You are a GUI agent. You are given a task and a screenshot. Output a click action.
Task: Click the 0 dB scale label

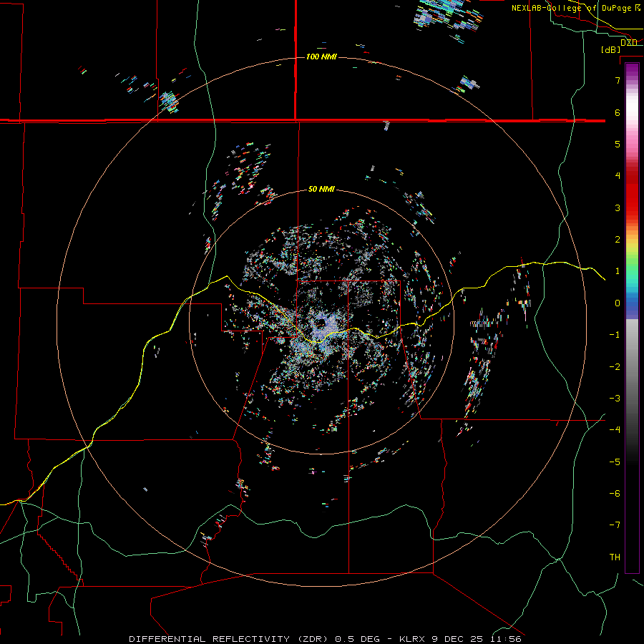[x=618, y=303]
